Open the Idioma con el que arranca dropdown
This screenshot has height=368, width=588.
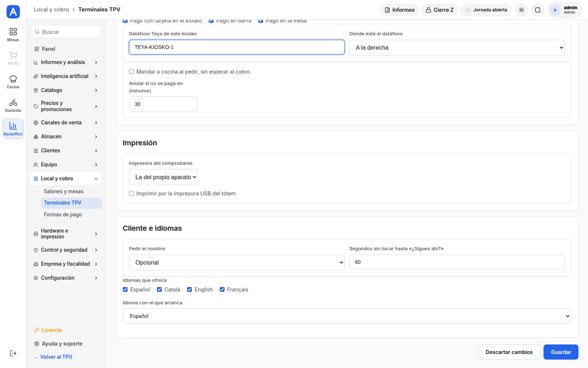point(347,316)
